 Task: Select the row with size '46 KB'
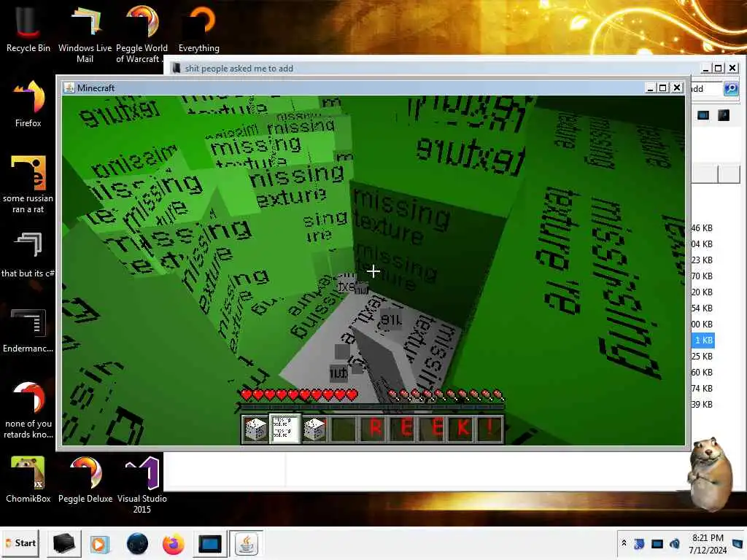[x=703, y=228]
